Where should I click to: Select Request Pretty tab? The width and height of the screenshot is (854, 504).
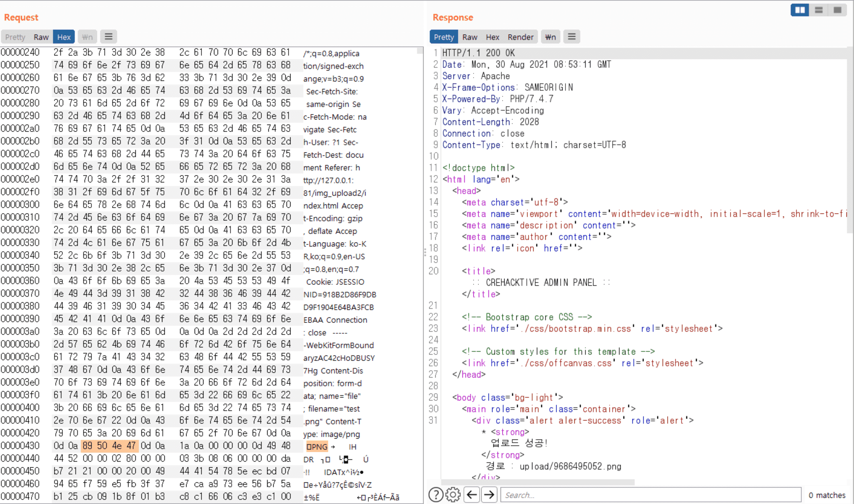[15, 37]
